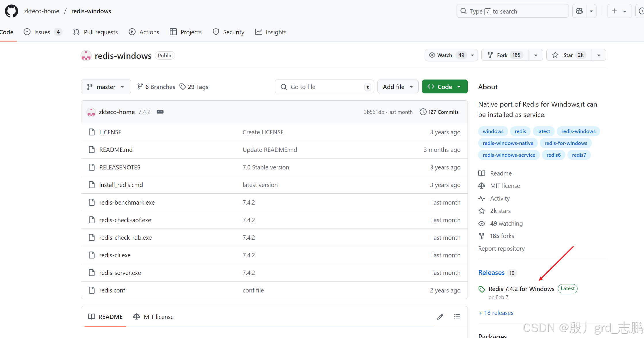Open the master branch dropdown
This screenshot has height=338, width=644.
pyautogui.click(x=106, y=87)
